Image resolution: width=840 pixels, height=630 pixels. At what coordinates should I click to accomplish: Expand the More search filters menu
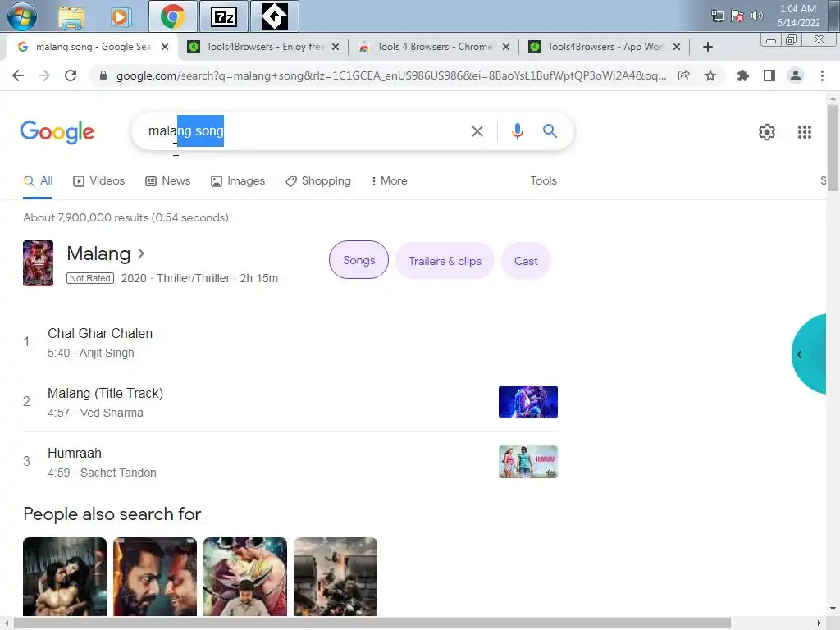click(x=389, y=181)
